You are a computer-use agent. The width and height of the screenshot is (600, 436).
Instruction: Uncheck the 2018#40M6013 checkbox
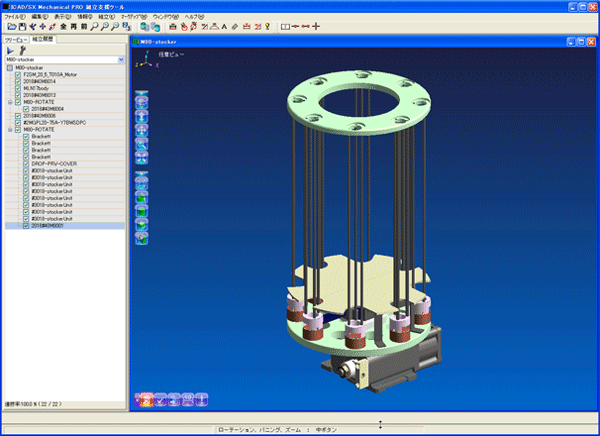[18, 95]
